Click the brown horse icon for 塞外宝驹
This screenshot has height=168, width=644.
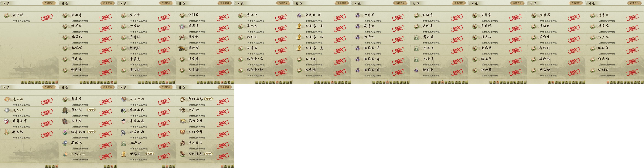(182, 154)
